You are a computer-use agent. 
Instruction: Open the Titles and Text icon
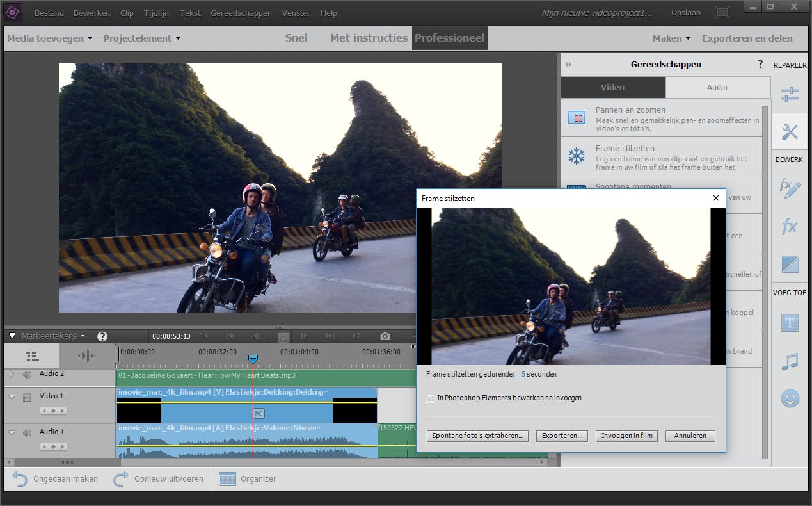[790, 323]
